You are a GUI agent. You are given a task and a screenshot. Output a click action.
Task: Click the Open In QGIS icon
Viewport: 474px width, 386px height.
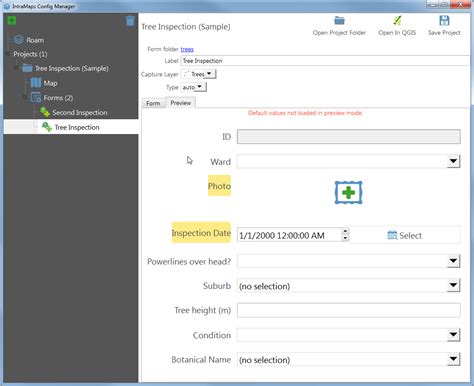[x=397, y=21]
